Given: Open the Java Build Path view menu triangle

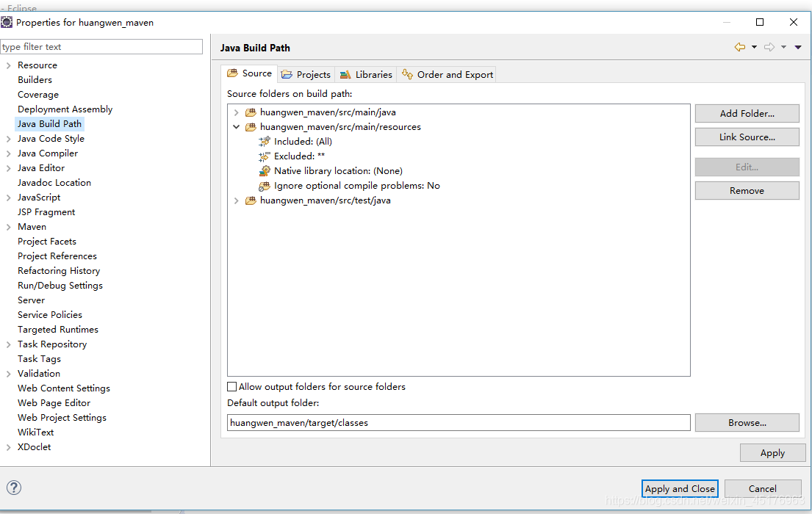Looking at the screenshot, I should (798, 47).
